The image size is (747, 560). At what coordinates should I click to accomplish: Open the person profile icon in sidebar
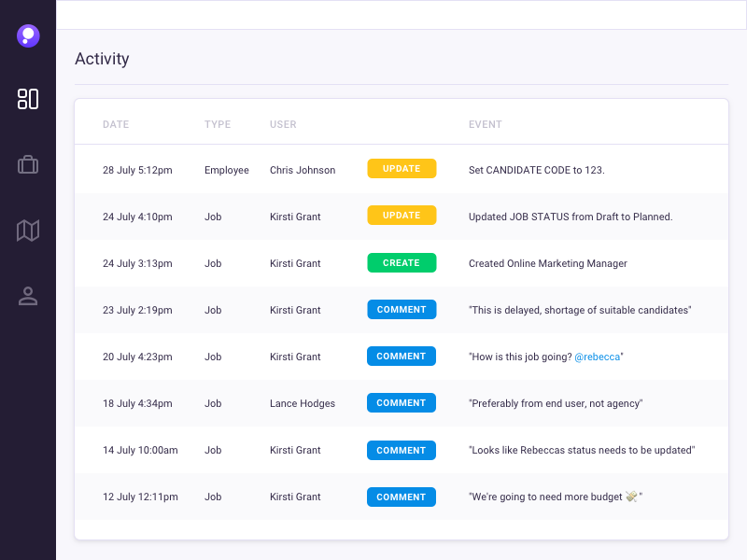pos(28,296)
